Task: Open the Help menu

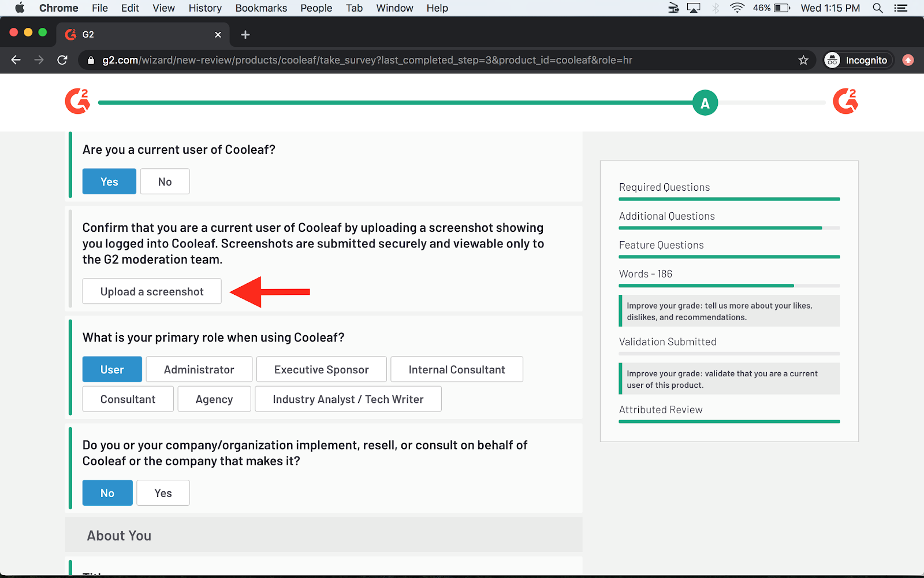Action: (x=437, y=8)
